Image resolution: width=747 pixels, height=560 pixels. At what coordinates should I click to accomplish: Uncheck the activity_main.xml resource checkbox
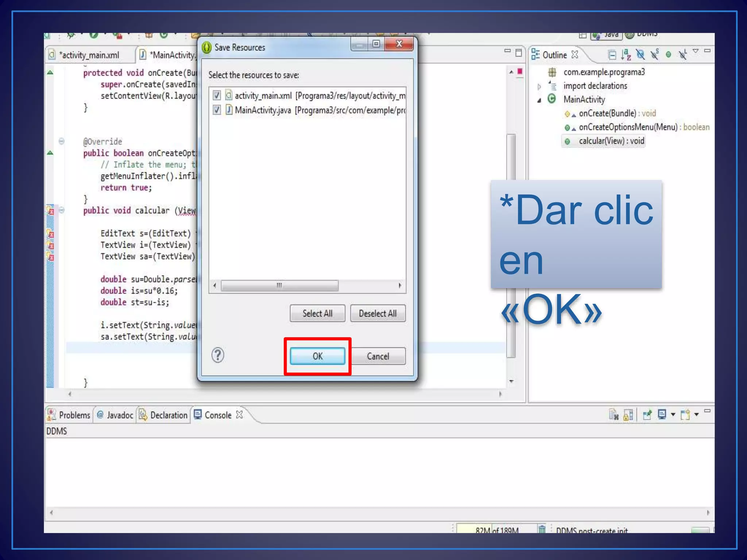pyautogui.click(x=217, y=96)
